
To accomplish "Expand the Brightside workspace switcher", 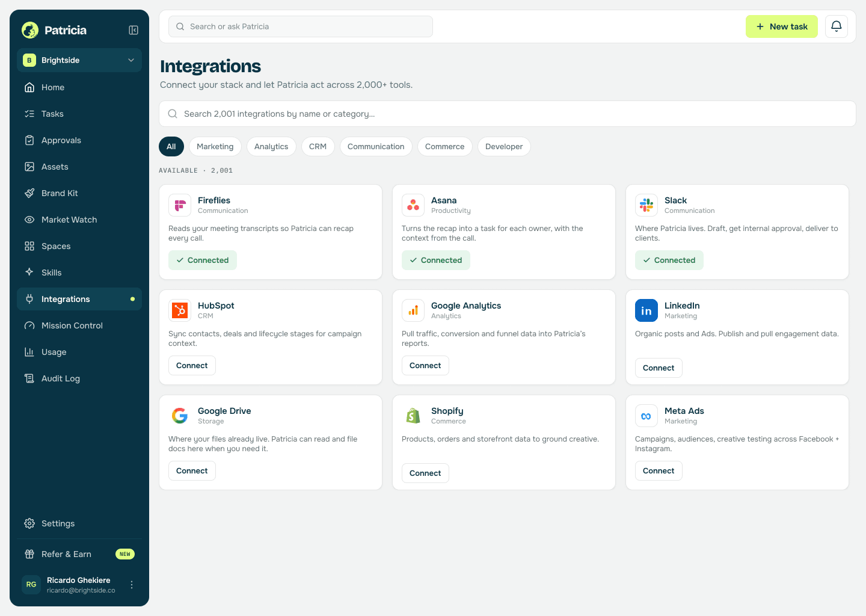I will 79,60.
